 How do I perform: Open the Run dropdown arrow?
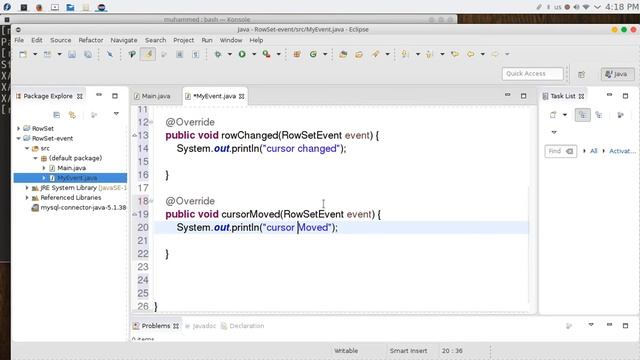(x=254, y=54)
